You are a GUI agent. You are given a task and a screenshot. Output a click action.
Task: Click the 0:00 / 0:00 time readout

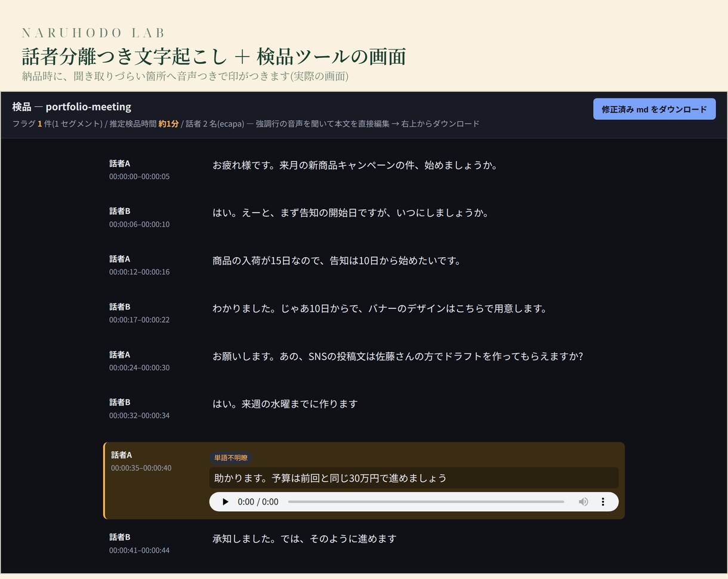(258, 501)
